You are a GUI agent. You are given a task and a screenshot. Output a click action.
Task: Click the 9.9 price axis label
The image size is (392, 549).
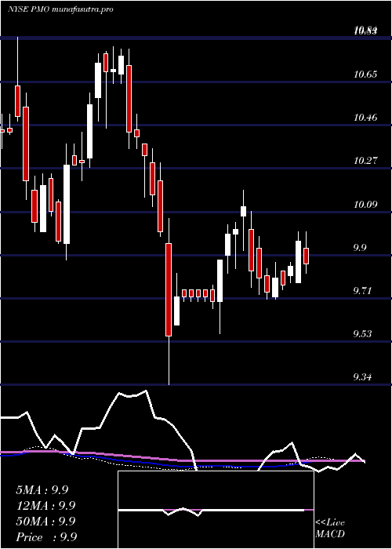360,248
